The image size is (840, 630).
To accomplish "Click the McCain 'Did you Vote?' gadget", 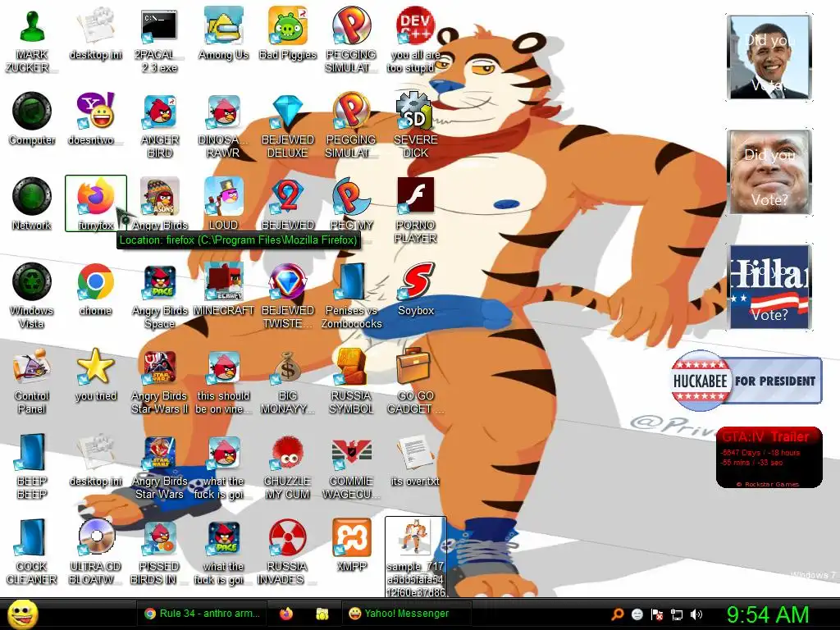I will click(769, 172).
